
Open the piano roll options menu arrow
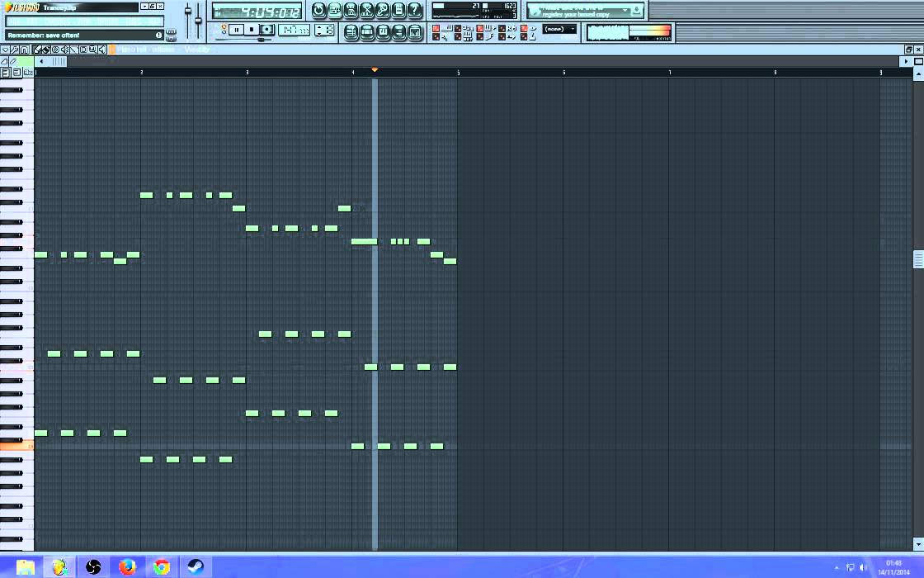click(x=5, y=50)
